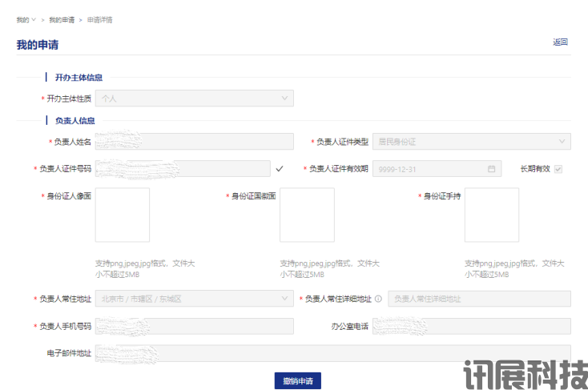The image size is (588, 390).
Task: Open the 我的 breadcrumb menu
Action: click(26, 19)
